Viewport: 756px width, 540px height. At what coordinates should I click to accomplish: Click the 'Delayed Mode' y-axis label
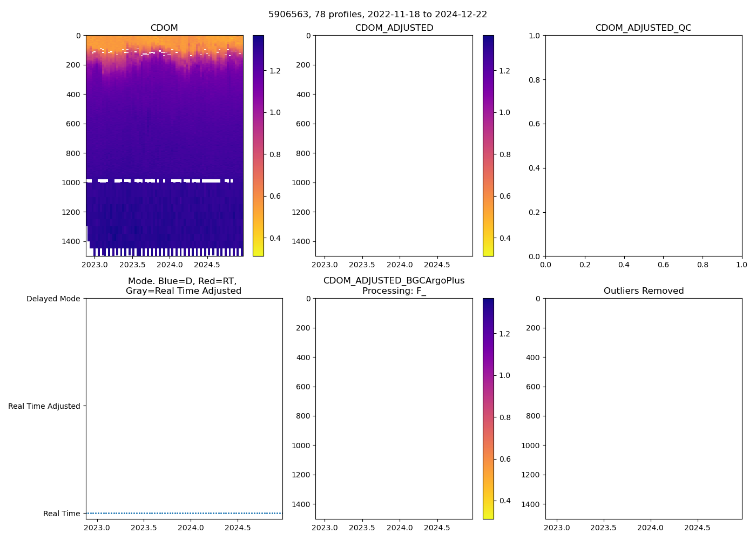[53, 299]
